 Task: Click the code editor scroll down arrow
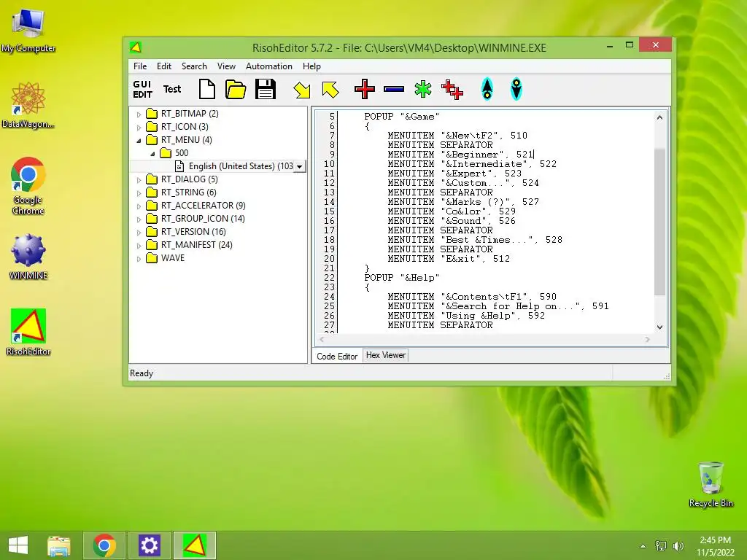coord(659,327)
